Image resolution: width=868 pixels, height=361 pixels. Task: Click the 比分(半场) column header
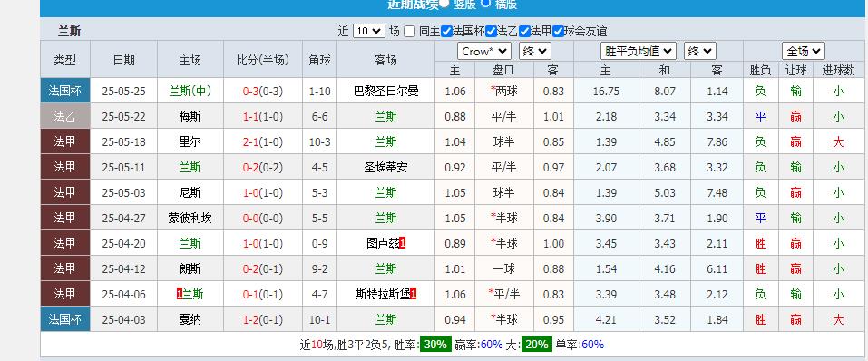pos(263,60)
